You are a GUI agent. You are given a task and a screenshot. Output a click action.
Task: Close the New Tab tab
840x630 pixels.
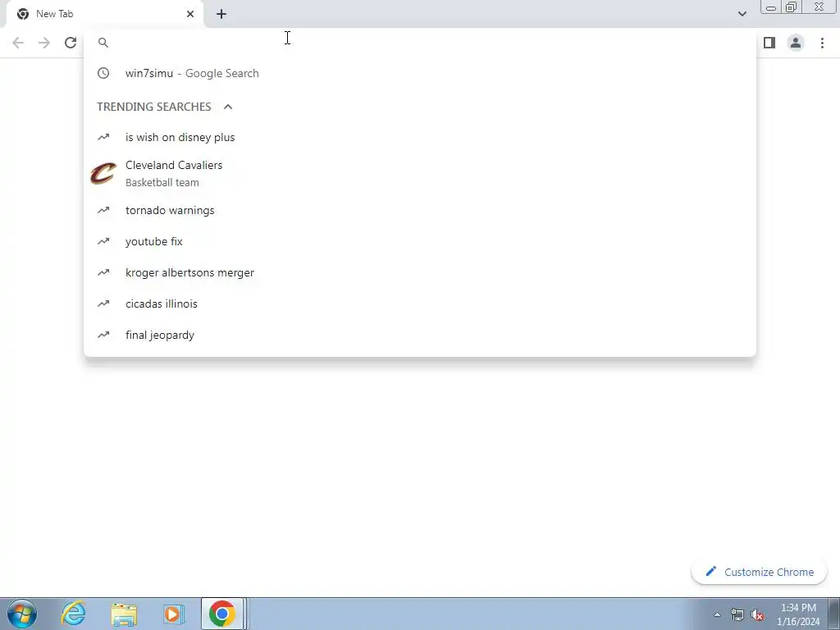[190, 14]
